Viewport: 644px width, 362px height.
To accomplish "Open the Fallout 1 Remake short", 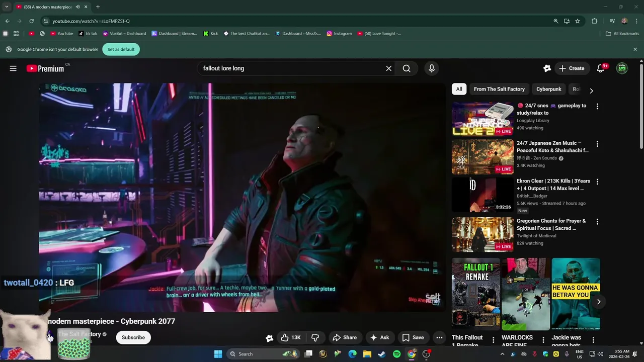I will 475,294.
